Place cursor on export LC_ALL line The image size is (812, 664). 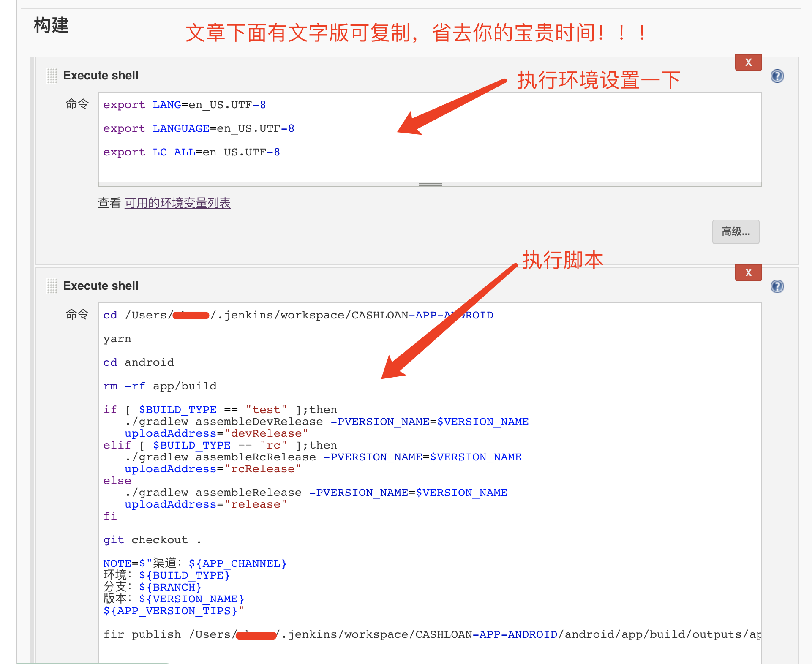coord(191,152)
